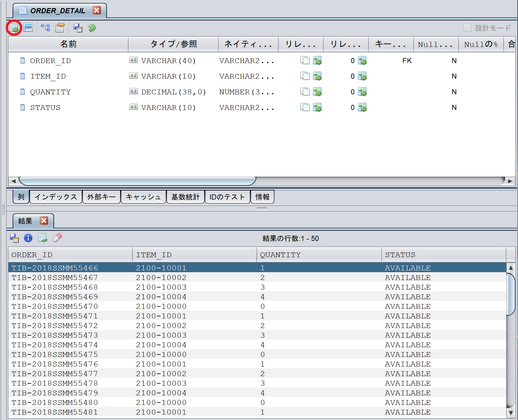The width and height of the screenshot is (518, 420).
Task: Click the table editor icon in the top toolbar
Action: click(x=28, y=28)
